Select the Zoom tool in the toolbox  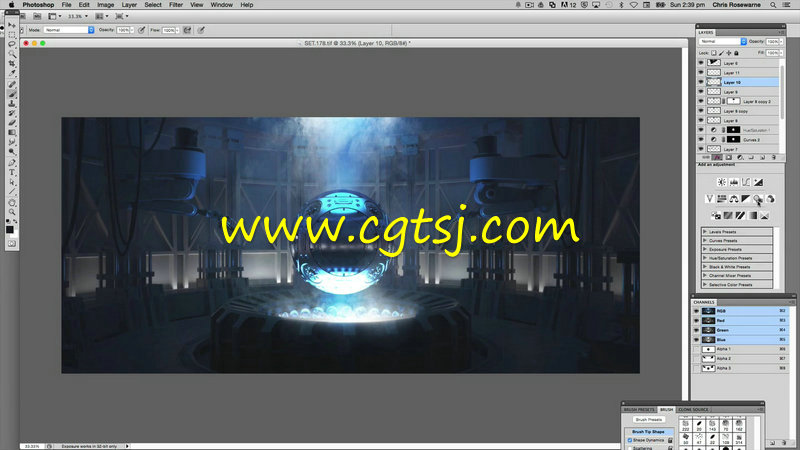coord(12,212)
